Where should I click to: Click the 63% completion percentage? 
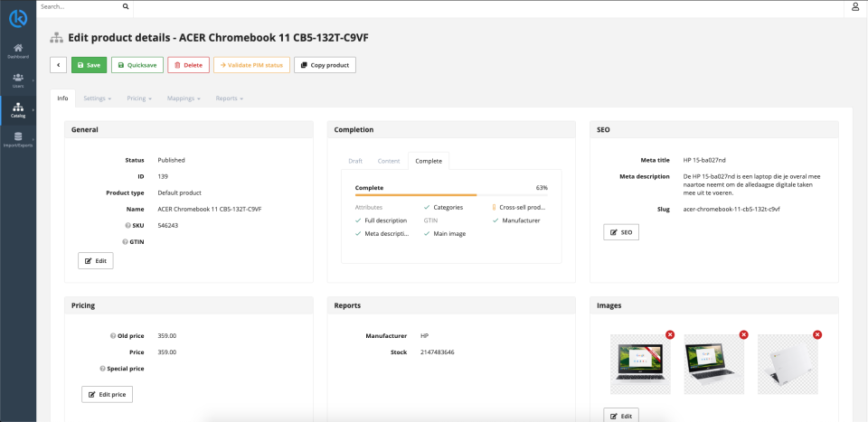542,187
